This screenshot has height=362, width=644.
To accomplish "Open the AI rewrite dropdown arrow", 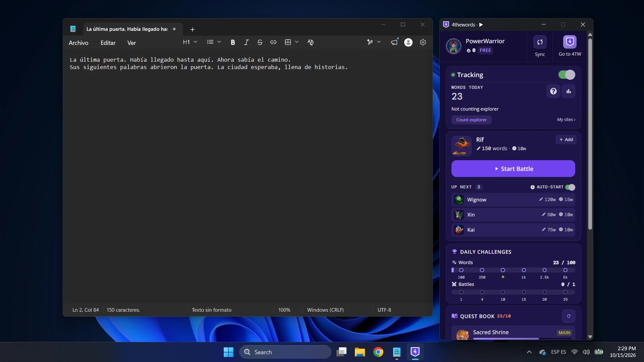I will coord(379,42).
